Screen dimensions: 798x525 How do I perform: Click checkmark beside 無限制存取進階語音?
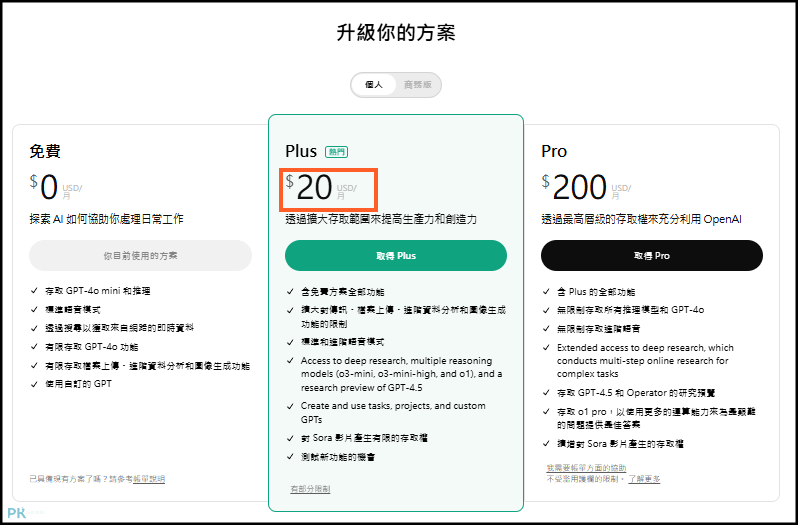click(x=546, y=329)
